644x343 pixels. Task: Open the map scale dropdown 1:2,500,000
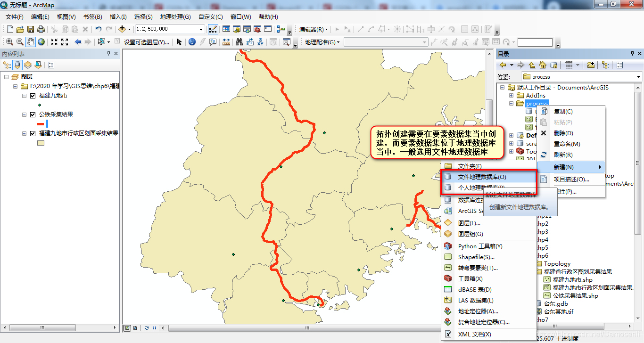pyautogui.click(x=201, y=29)
